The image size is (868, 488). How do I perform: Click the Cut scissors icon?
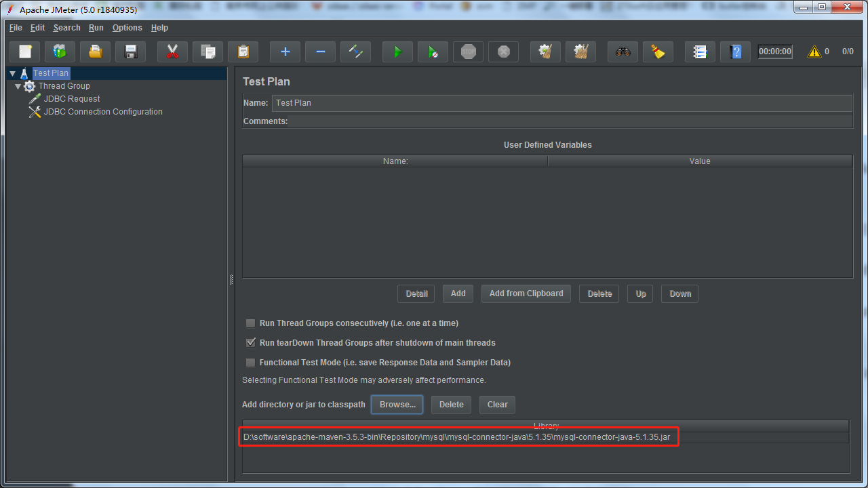[172, 52]
